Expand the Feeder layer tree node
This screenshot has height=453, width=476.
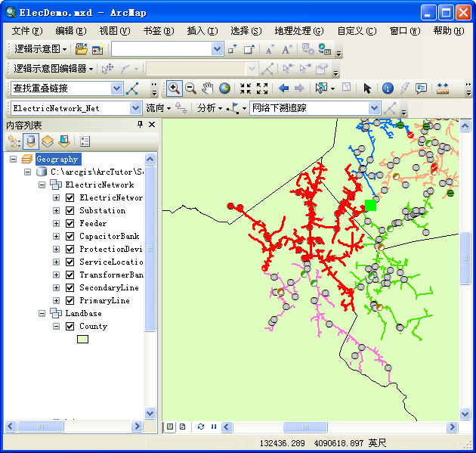[56, 223]
